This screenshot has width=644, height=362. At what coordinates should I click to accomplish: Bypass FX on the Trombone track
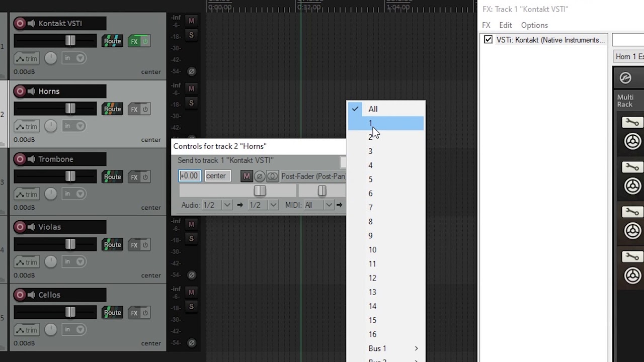145,177
